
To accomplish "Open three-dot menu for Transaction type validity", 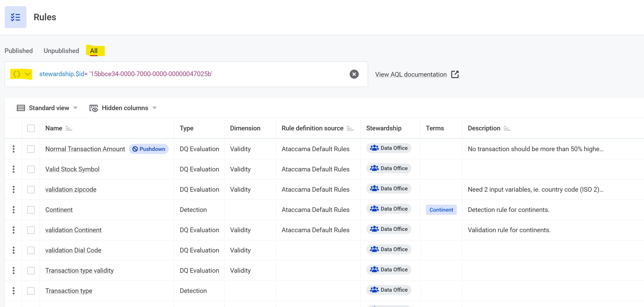I will 13,271.
